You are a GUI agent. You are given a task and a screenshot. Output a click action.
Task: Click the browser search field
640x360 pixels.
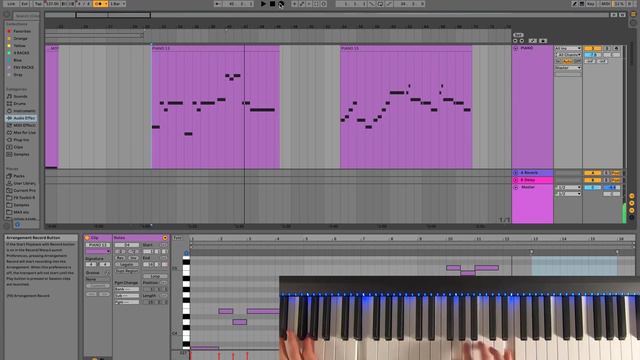click(26, 16)
